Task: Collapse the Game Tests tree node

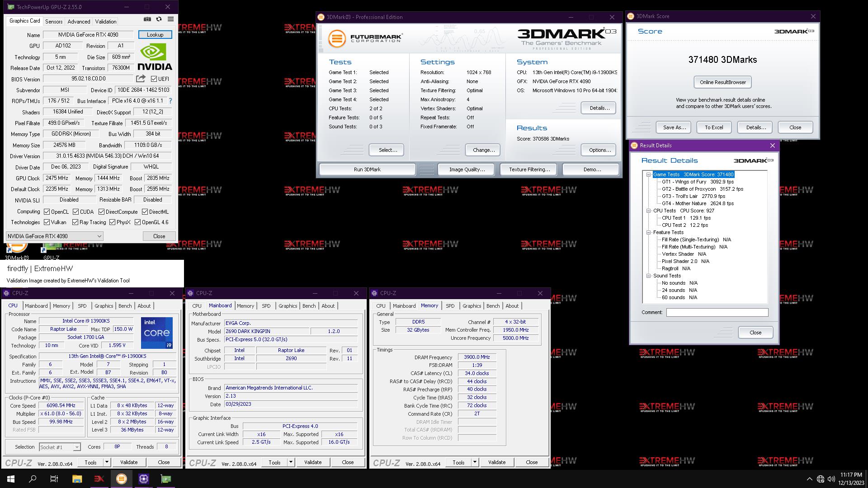Action: pyautogui.click(x=648, y=174)
